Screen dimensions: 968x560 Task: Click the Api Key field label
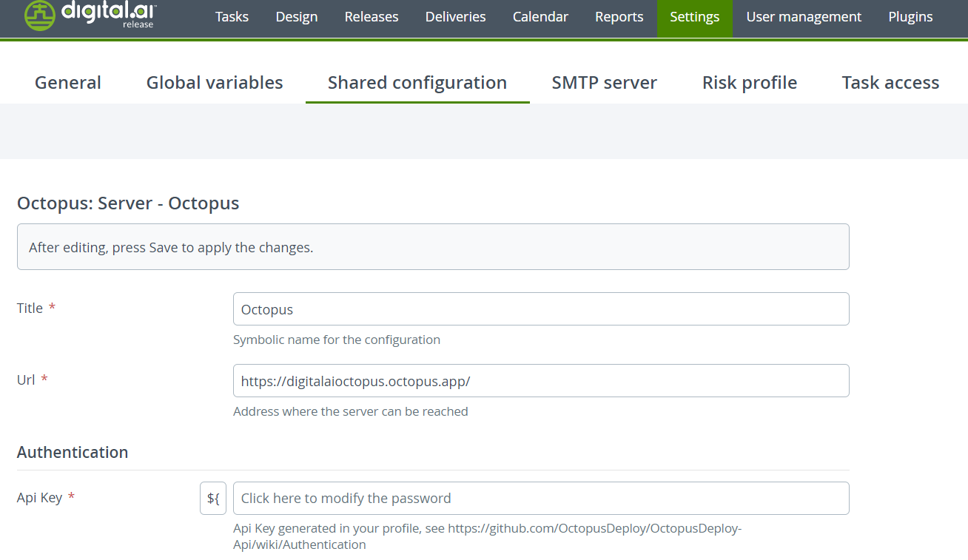(x=46, y=498)
